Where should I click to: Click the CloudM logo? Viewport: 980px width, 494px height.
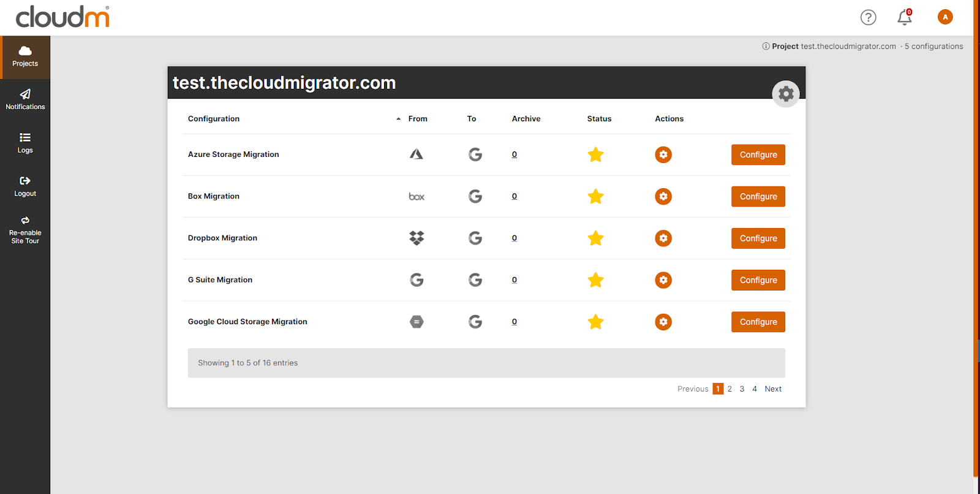click(x=62, y=17)
